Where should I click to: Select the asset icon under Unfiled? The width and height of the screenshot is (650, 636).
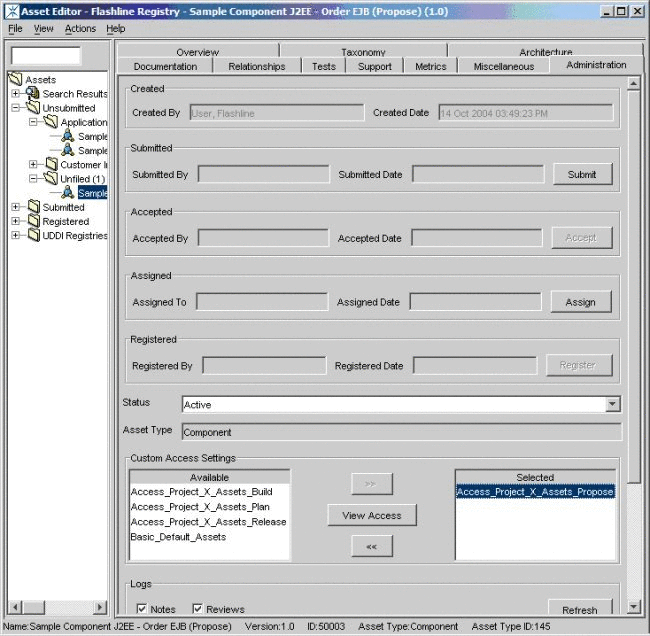pyautogui.click(x=68, y=193)
